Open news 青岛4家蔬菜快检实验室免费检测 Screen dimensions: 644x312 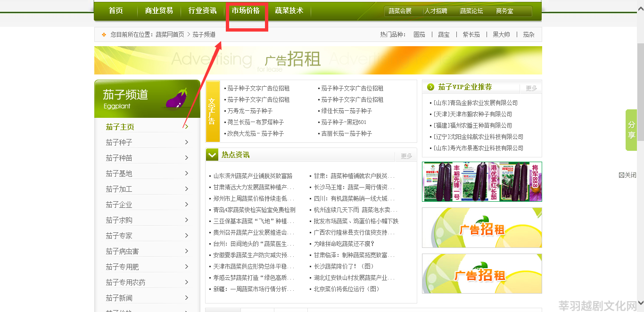tap(254, 210)
